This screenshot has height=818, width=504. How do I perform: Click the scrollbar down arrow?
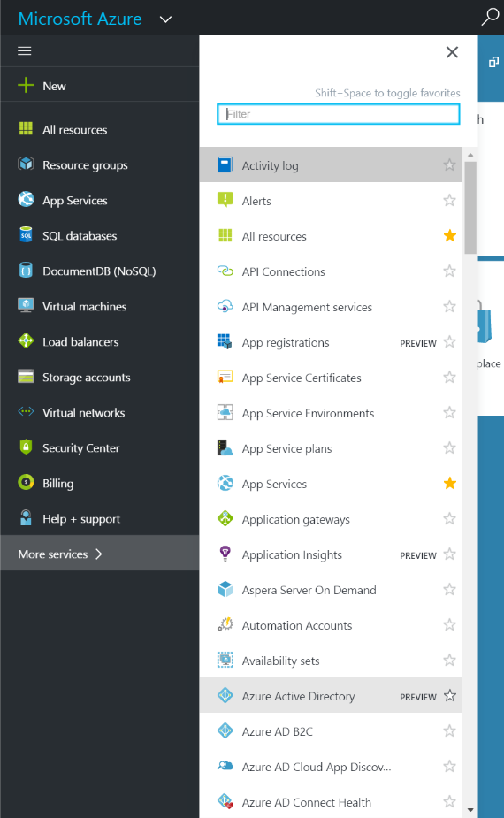[470, 810]
